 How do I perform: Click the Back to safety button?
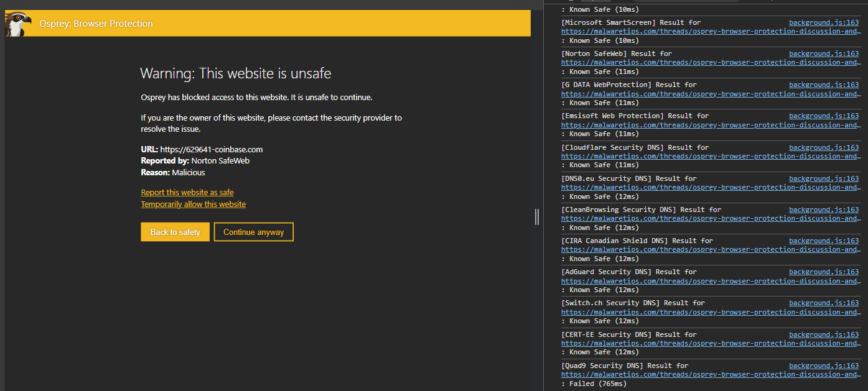[175, 232]
